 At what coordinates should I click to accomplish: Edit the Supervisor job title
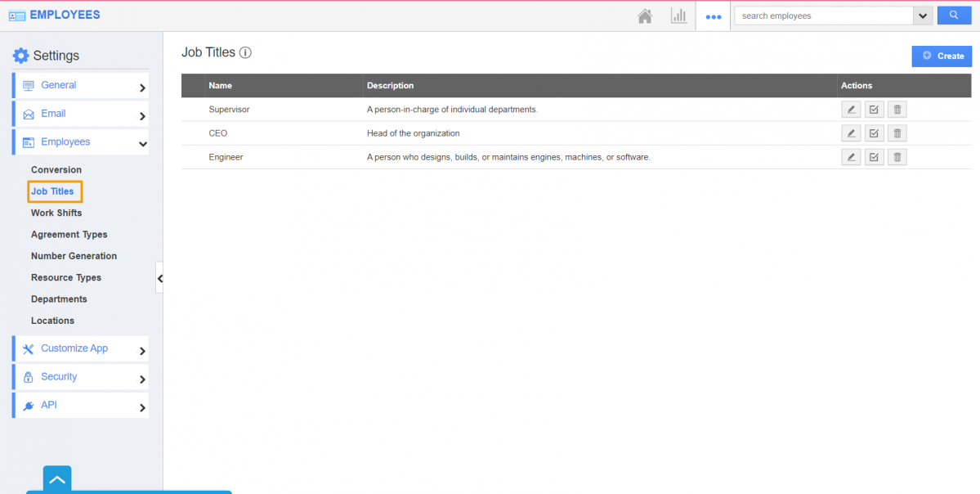click(851, 110)
